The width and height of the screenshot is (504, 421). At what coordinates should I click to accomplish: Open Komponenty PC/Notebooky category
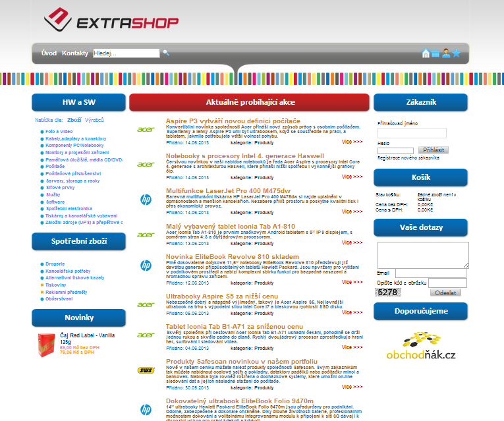pos(74,145)
